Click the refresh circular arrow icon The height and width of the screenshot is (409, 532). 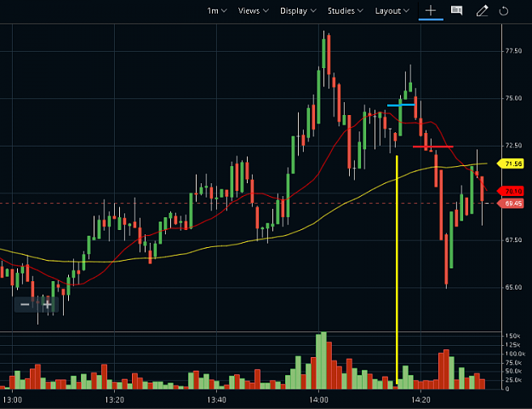point(504,11)
